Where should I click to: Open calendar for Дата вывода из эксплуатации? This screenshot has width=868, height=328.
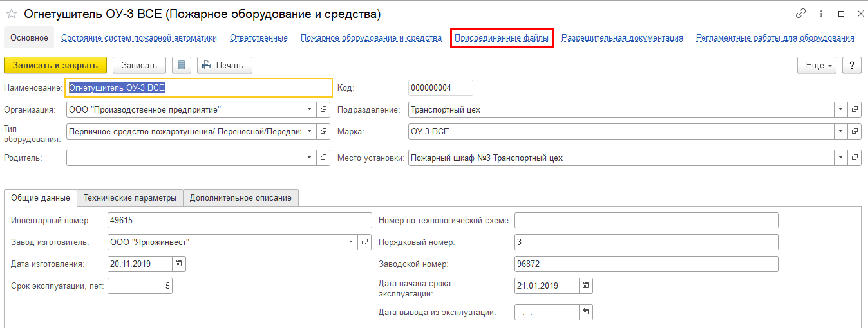[585, 312]
